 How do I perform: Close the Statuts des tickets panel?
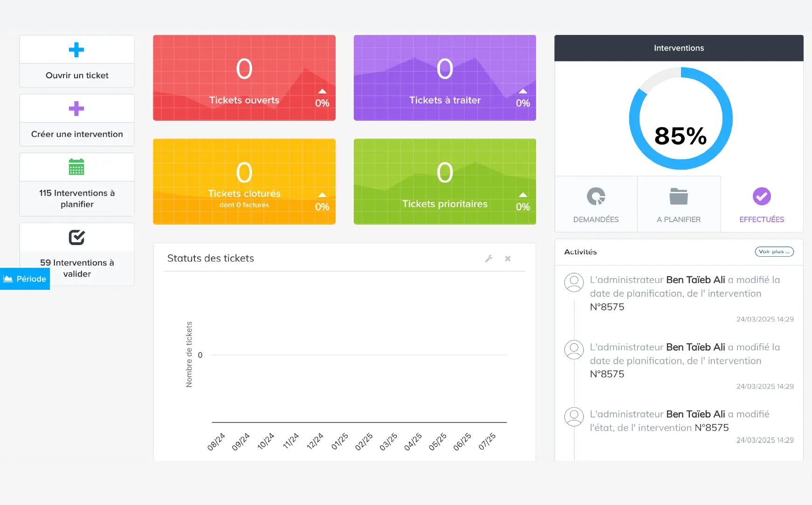point(508,259)
